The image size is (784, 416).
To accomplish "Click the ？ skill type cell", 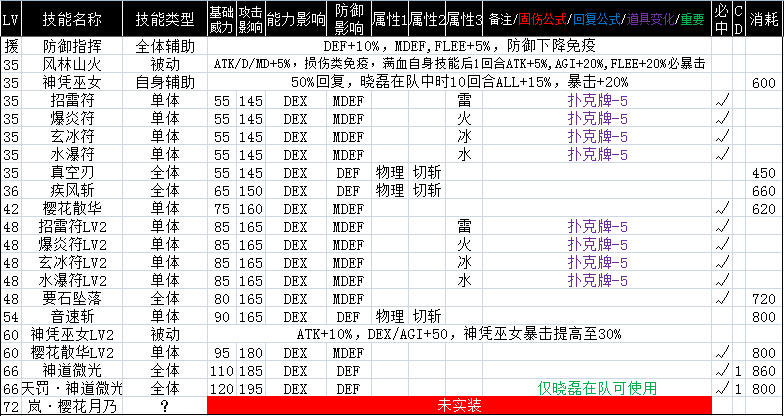I will [x=164, y=406].
